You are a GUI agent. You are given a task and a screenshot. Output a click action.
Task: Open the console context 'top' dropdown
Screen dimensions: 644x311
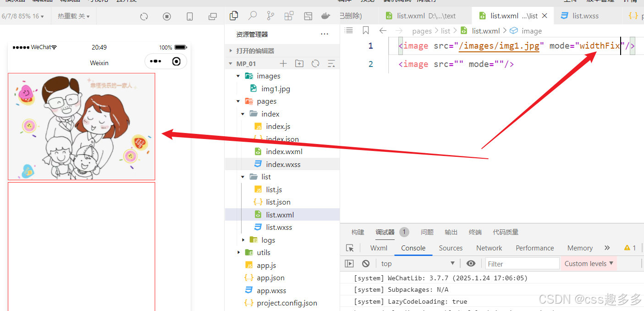418,263
